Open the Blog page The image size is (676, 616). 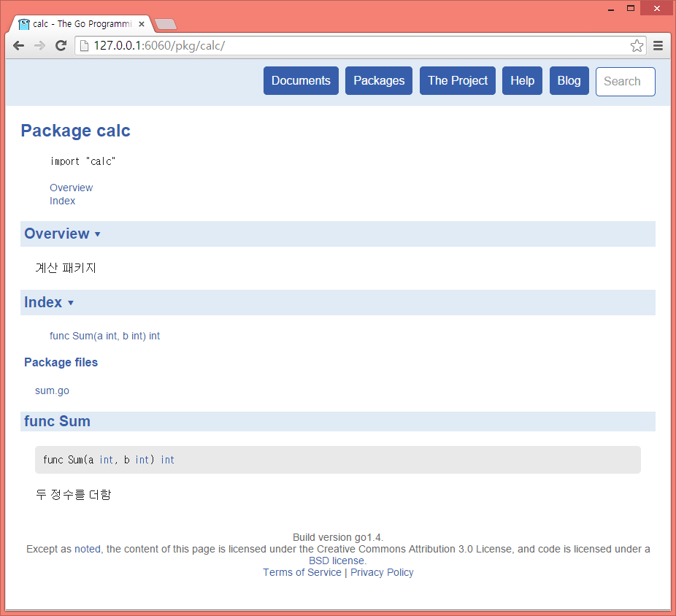pyautogui.click(x=569, y=81)
